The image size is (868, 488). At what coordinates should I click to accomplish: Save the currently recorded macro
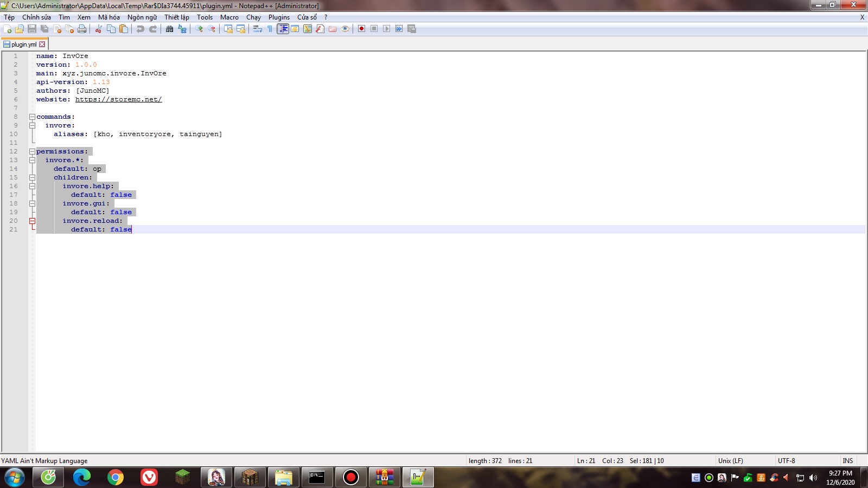point(412,29)
